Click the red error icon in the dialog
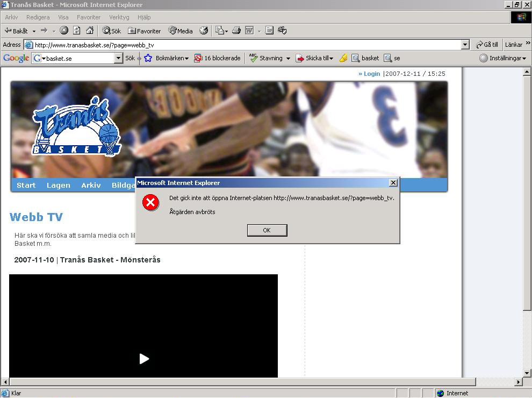This screenshot has width=532, height=398. (x=150, y=203)
